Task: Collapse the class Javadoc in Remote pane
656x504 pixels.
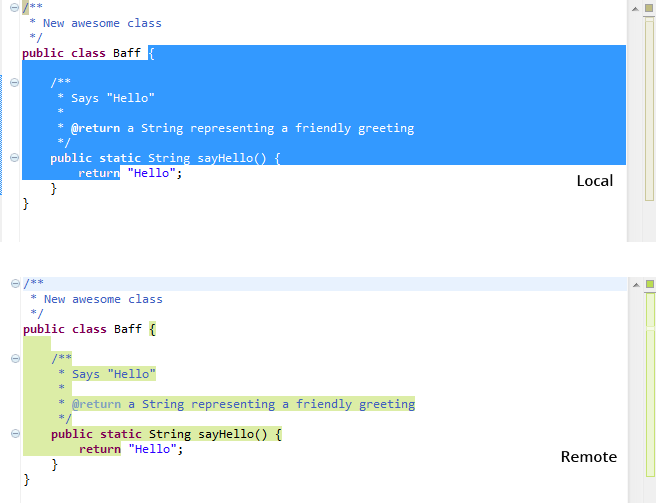Action: click(x=14, y=284)
